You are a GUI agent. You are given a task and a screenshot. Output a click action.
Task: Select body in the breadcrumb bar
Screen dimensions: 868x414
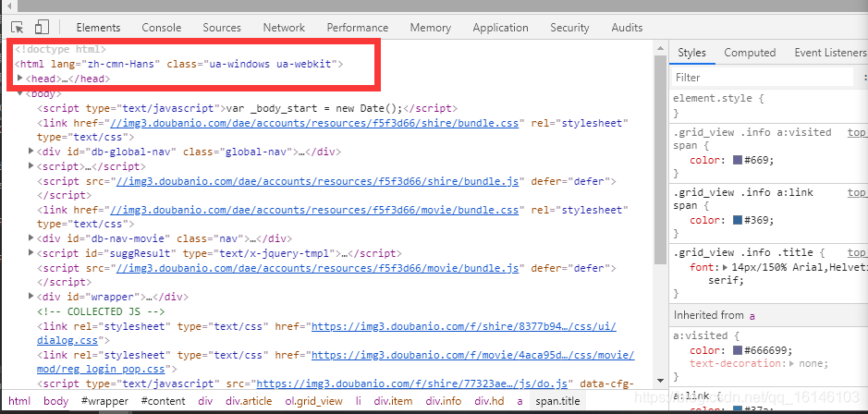point(55,401)
